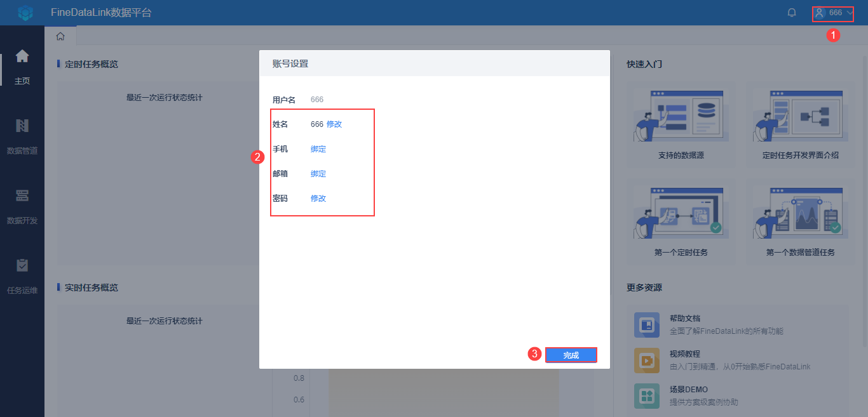Select the home tab icon
868x417 pixels.
point(60,36)
